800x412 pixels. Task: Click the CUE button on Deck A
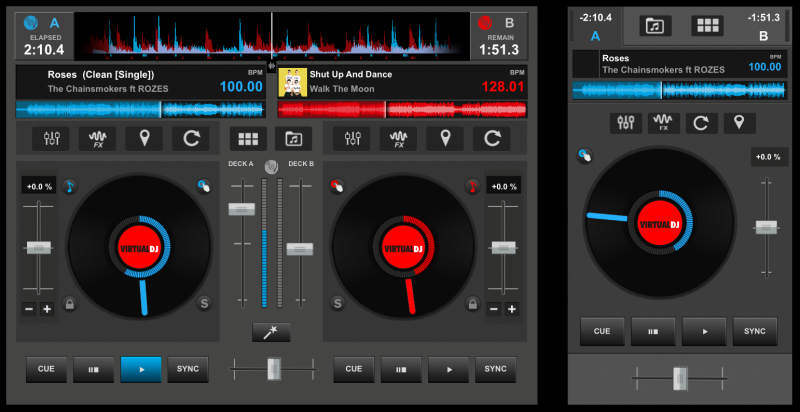click(46, 369)
